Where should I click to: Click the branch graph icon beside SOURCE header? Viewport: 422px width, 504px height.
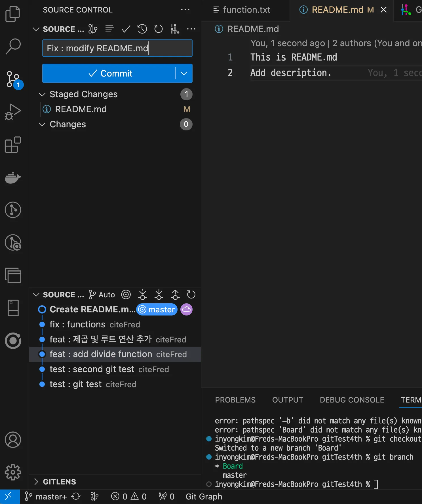[x=93, y=29]
